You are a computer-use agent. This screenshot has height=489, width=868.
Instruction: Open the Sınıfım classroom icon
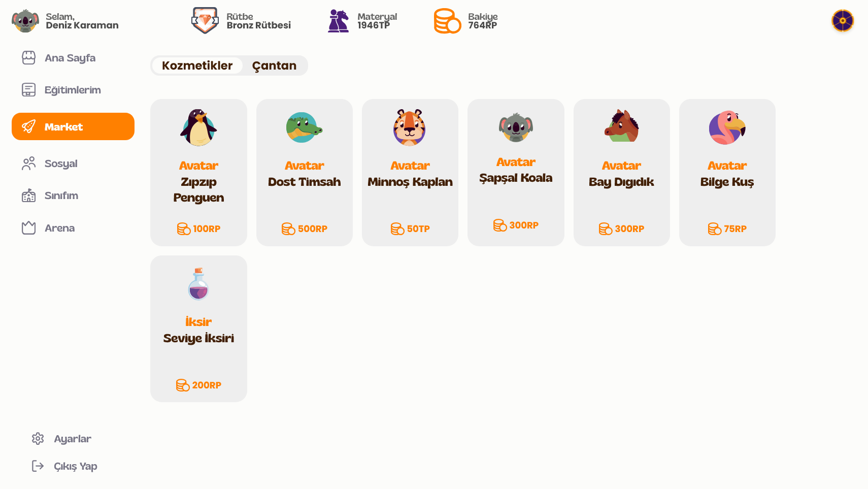[28, 195]
